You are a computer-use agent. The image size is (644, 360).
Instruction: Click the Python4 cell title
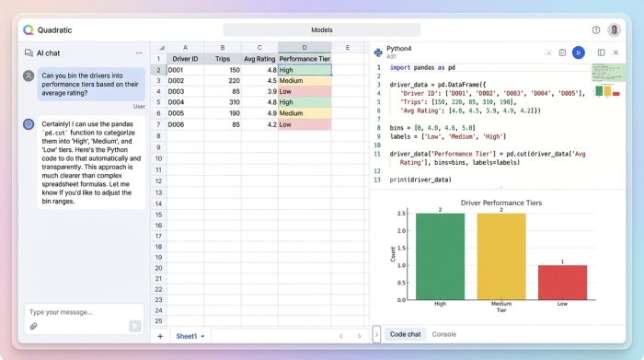click(398, 49)
